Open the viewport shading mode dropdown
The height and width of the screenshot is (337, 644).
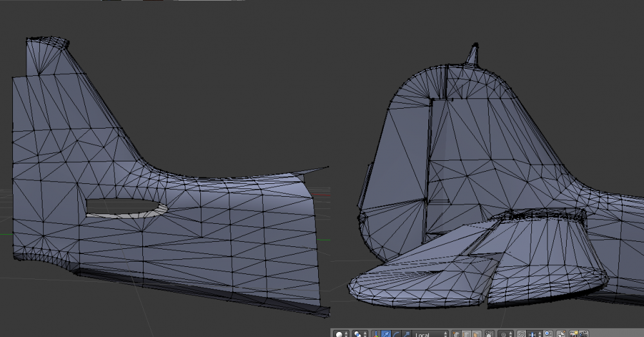341,334
